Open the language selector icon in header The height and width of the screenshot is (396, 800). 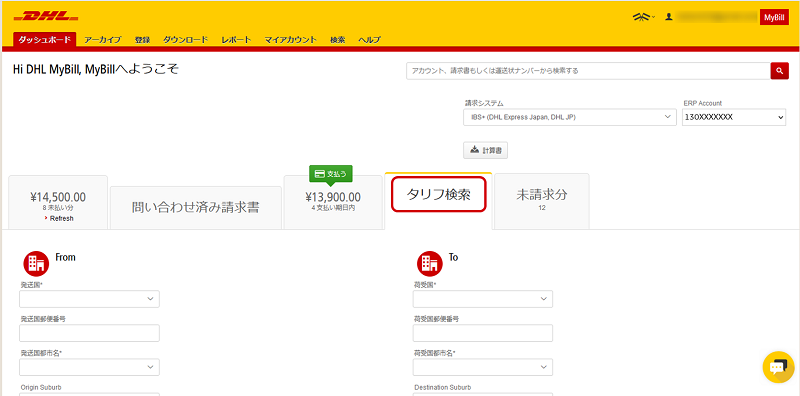coord(643,17)
